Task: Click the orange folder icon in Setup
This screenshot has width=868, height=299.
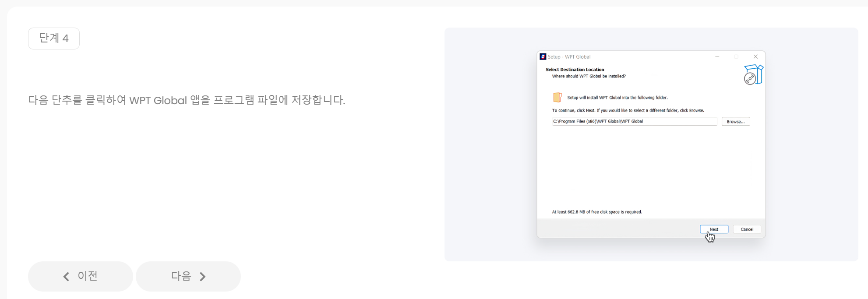Action: tap(557, 97)
